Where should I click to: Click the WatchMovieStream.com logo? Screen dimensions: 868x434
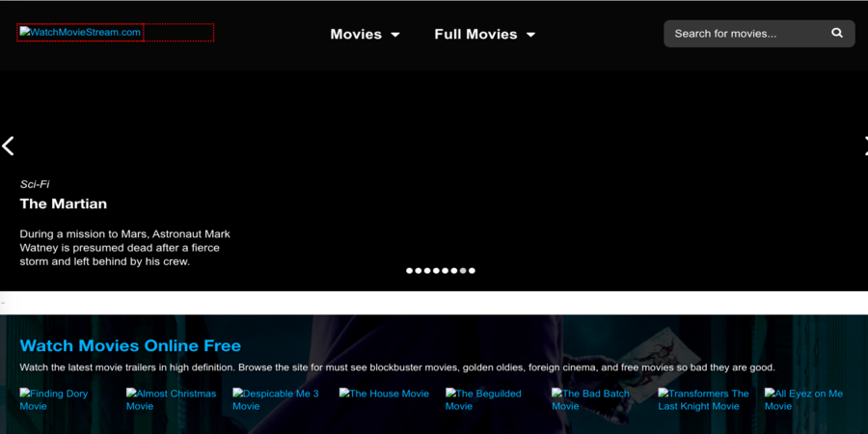pos(81,33)
